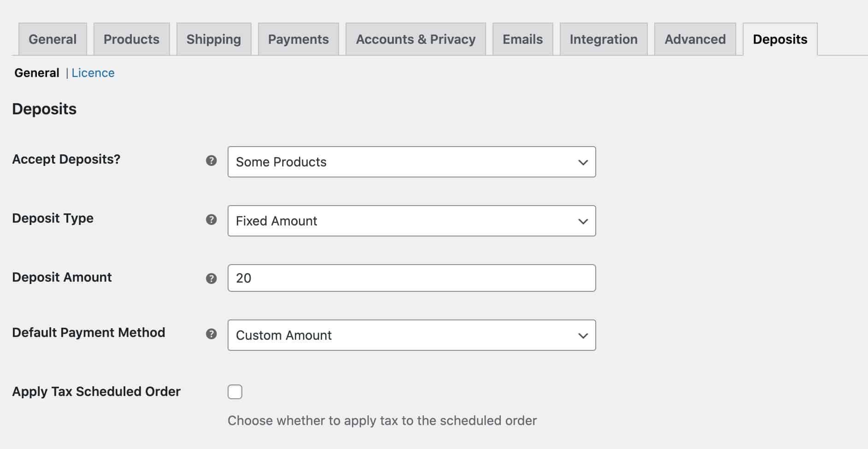Click help icon next to Accept Deposits
This screenshot has width=868, height=449.
coord(211,160)
